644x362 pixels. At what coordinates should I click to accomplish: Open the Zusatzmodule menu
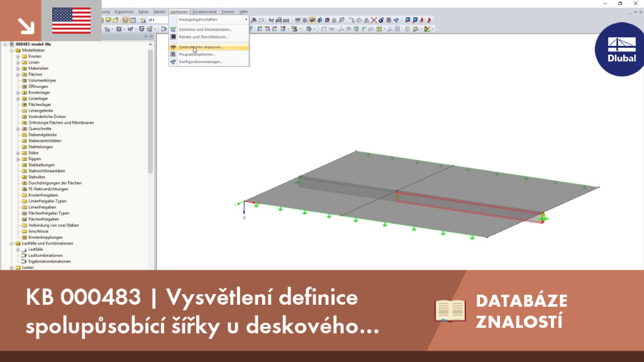(x=204, y=12)
